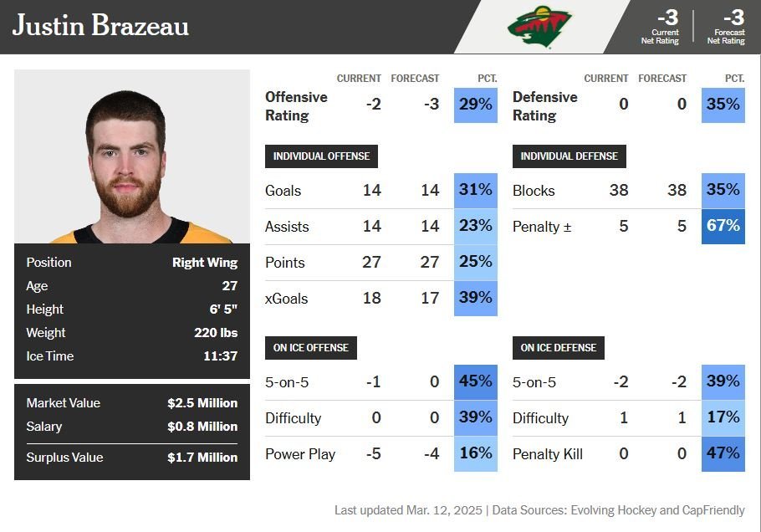761x532 pixels.
Task: Click the Forecast Net Rating value
Action: point(733,18)
